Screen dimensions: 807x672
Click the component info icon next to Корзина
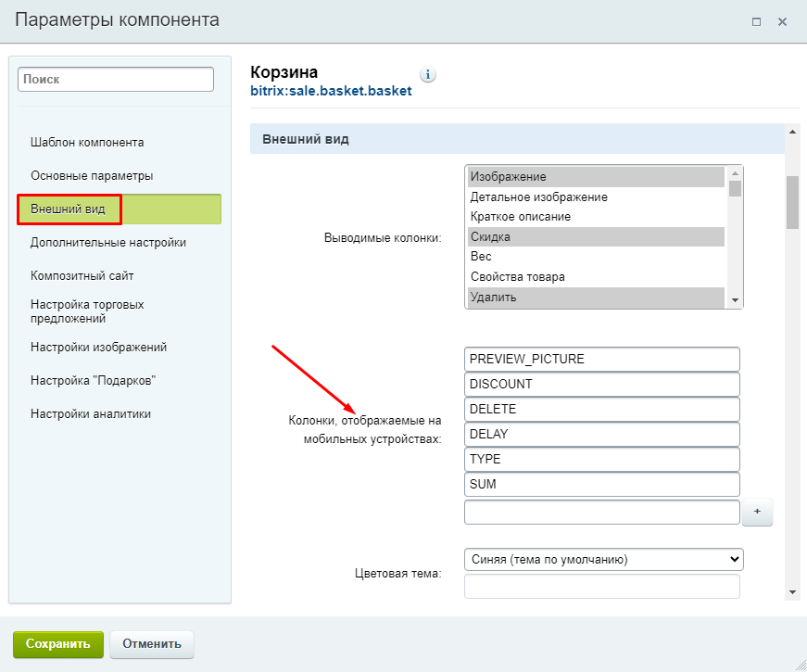coord(428,75)
